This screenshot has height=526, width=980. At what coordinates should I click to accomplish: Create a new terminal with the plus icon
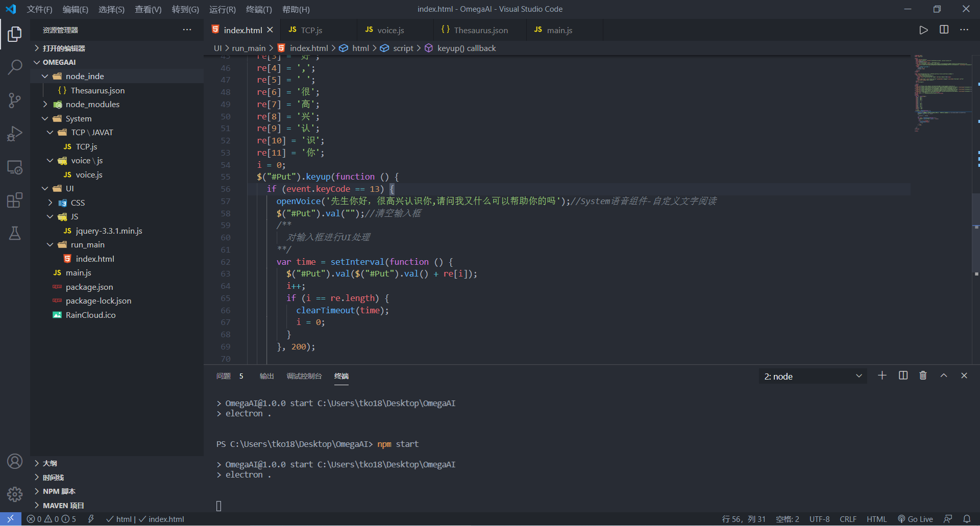[x=883, y=375]
